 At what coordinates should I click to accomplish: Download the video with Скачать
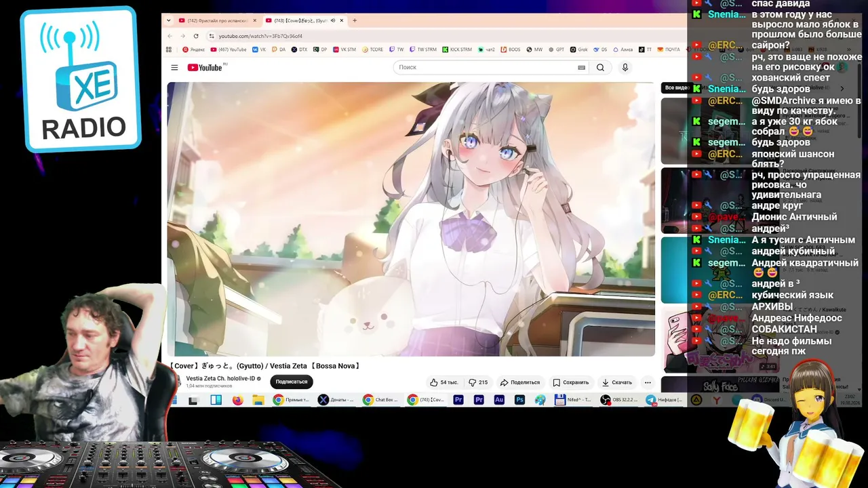click(617, 382)
